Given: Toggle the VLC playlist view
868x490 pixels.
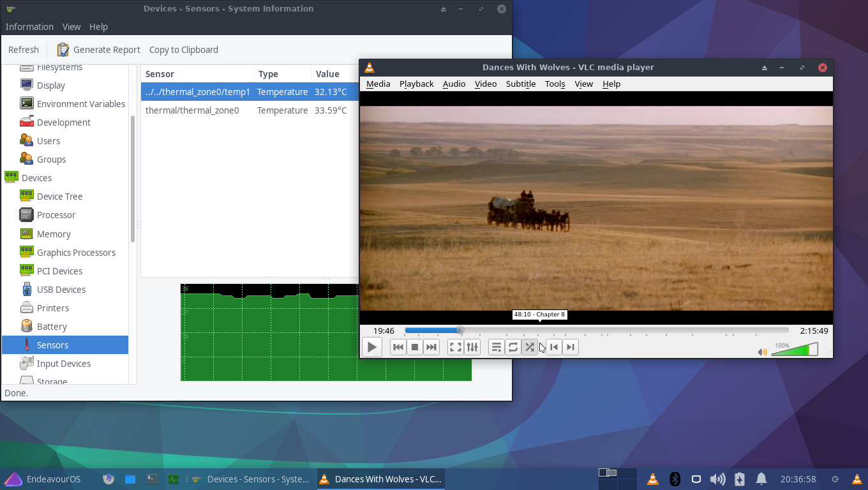Looking at the screenshot, I should pyautogui.click(x=497, y=346).
